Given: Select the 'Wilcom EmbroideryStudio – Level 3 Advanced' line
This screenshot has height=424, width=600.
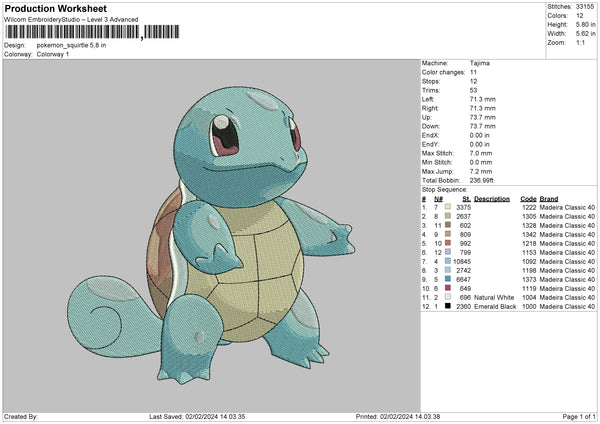Looking at the screenshot, I should tap(71, 20).
